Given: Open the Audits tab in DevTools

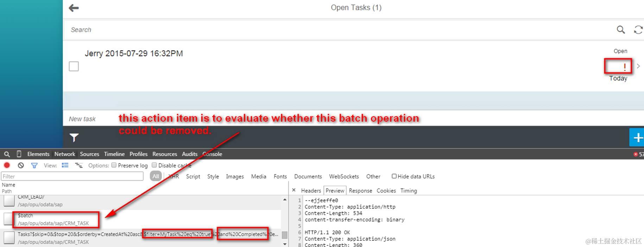Looking at the screenshot, I should point(190,154).
